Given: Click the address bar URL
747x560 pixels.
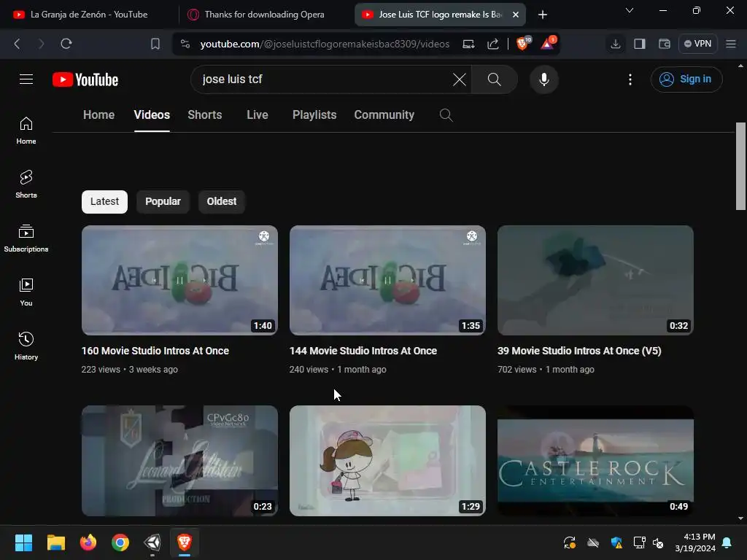Looking at the screenshot, I should coord(325,44).
